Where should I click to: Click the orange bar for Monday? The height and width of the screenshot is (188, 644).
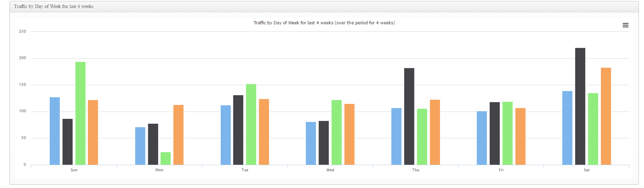178,135
